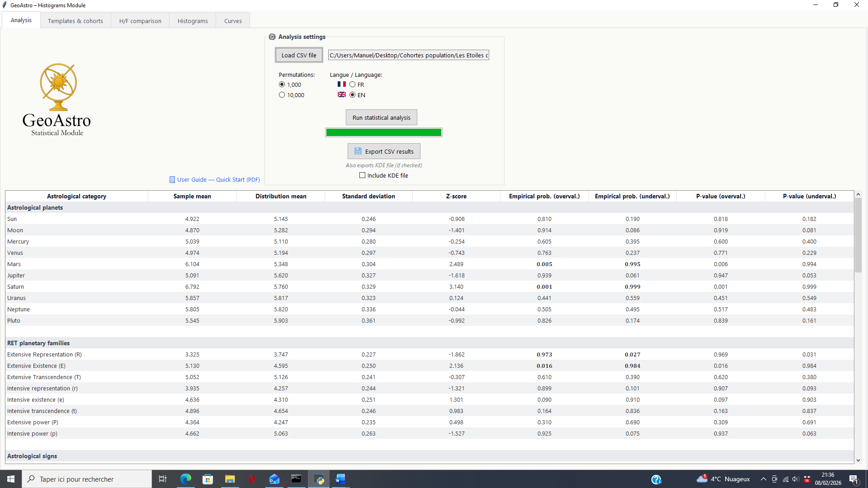Enable Include KDE file checkbox
Image resolution: width=868 pixels, height=488 pixels.
tap(362, 175)
